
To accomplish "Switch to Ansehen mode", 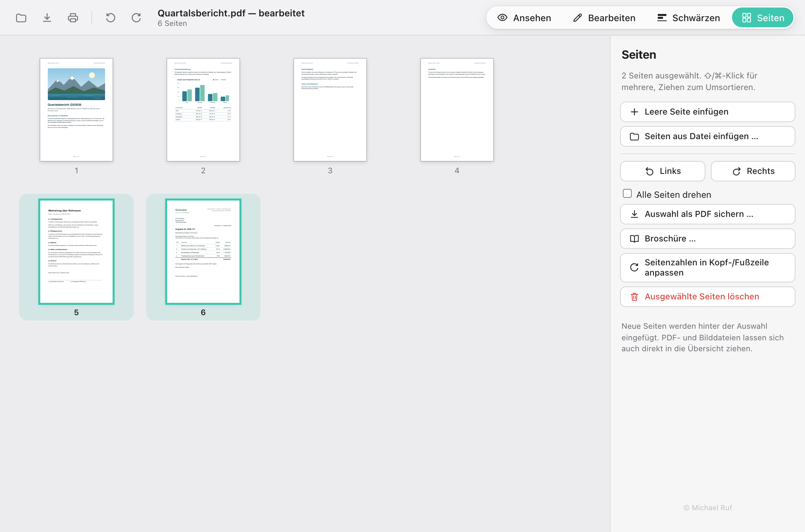I will tap(524, 18).
